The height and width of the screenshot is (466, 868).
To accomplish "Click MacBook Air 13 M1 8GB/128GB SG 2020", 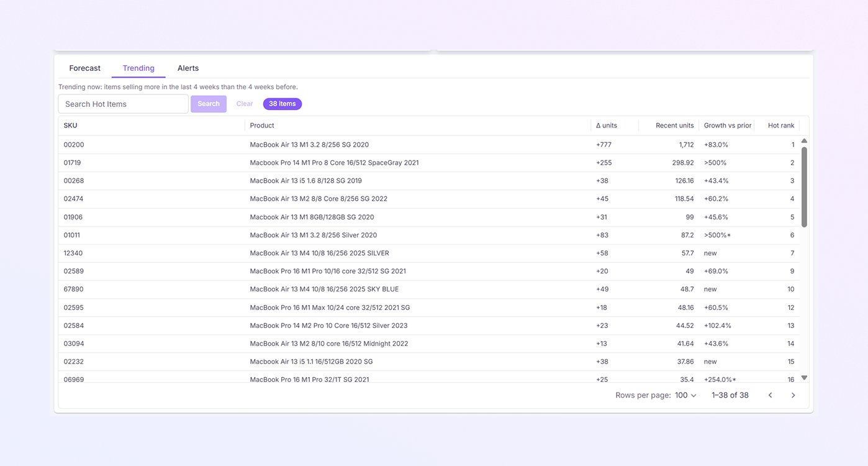I will (x=312, y=217).
